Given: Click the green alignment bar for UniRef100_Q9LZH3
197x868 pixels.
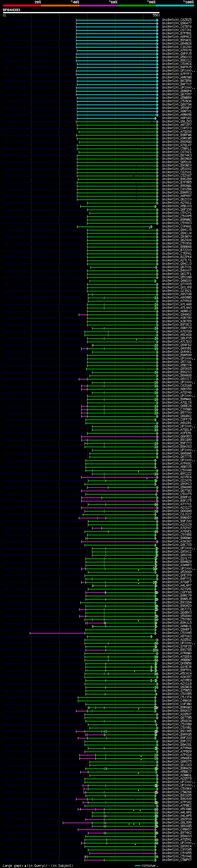Looking at the screenshot, I should (117, 122).
